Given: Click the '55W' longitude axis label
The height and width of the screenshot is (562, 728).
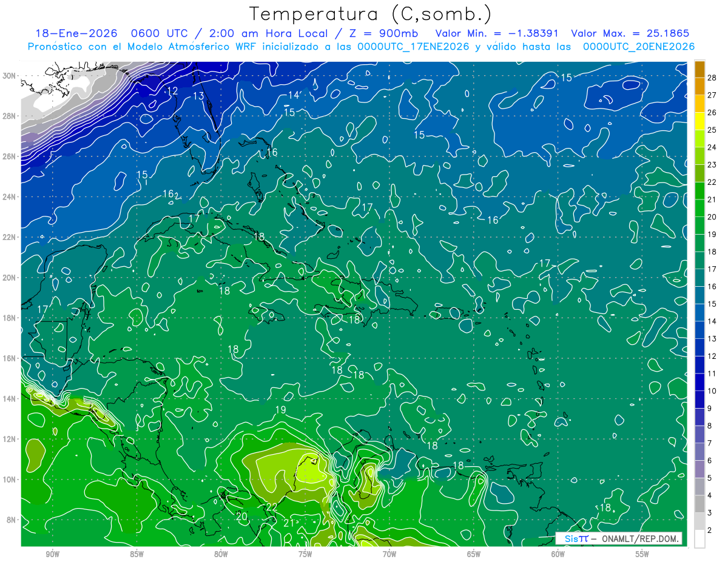Looking at the screenshot, I should (642, 555).
